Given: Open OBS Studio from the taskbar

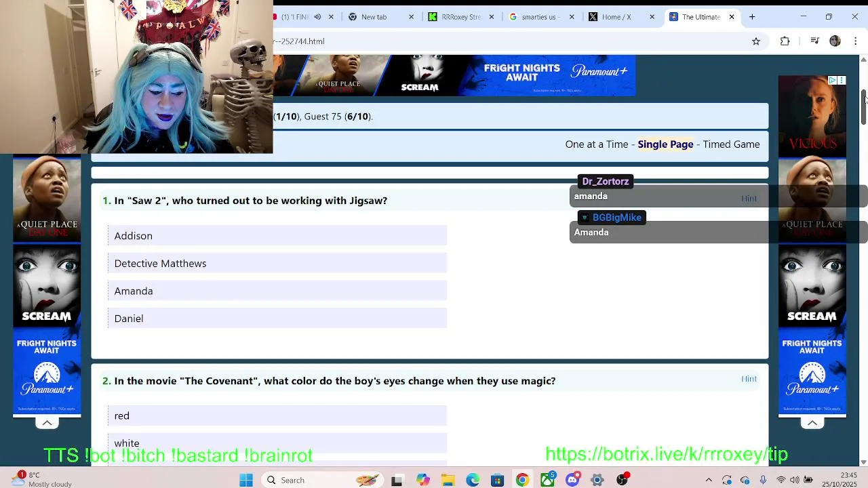Looking at the screenshot, I should point(623,481).
